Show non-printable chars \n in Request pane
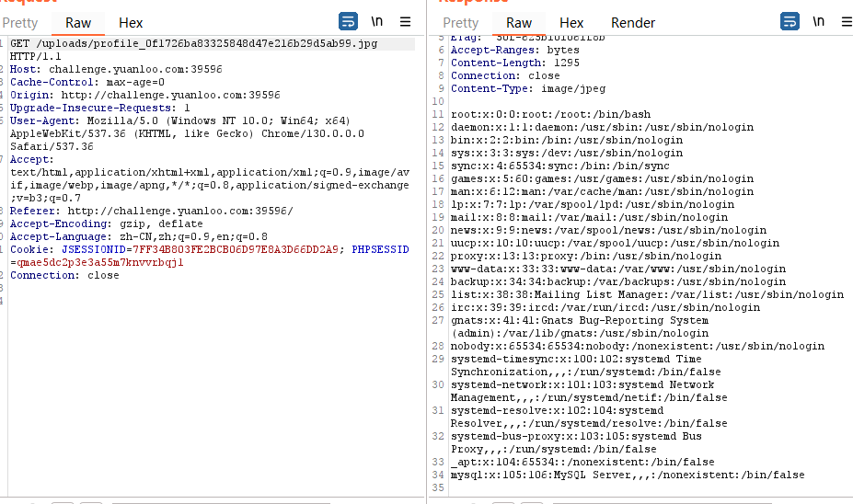Image resolution: width=853 pixels, height=504 pixels. pyautogui.click(x=377, y=22)
